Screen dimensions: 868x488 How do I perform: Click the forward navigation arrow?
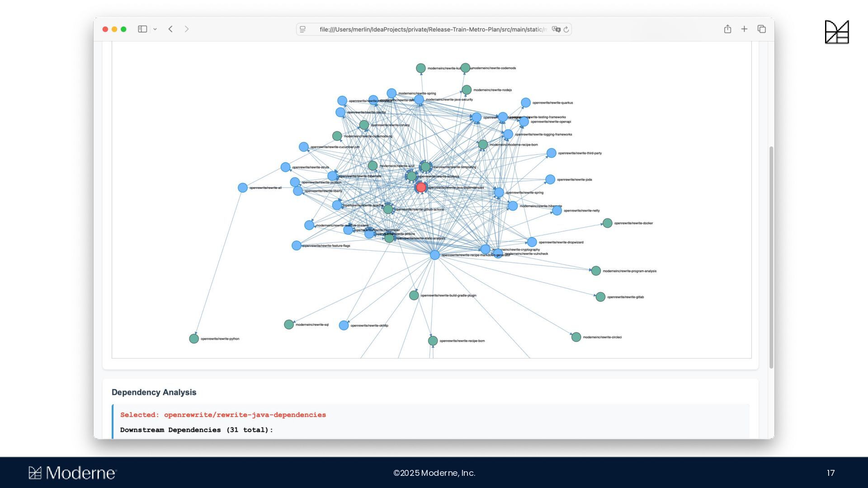click(x=187, y=29)
